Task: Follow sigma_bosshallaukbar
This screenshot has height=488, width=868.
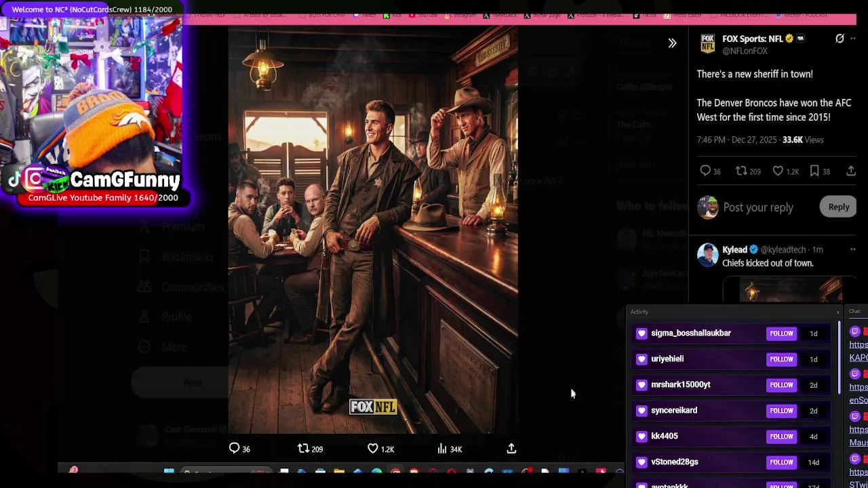Action: click(781, 333)
